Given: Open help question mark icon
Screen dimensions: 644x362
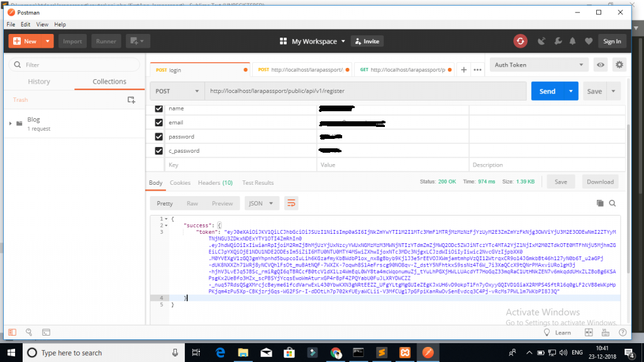Looking at the screenshot, I should [x=623, y=332].
